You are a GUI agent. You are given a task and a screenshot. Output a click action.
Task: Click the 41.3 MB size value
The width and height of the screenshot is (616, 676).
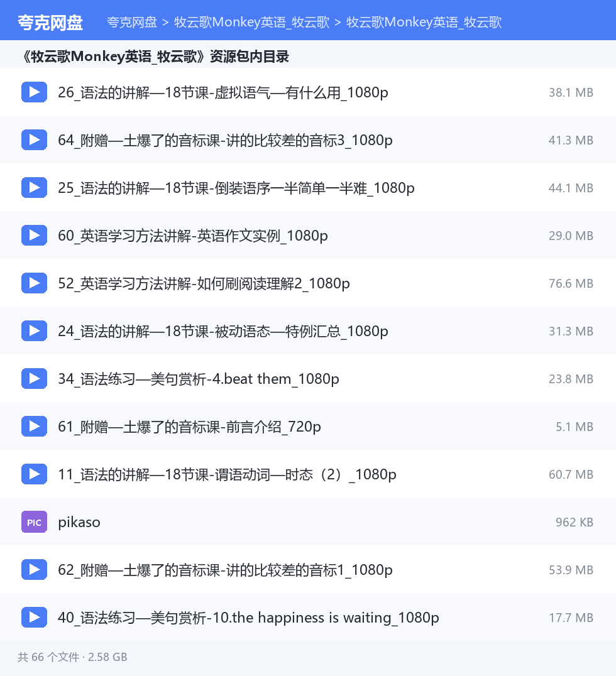571,140
